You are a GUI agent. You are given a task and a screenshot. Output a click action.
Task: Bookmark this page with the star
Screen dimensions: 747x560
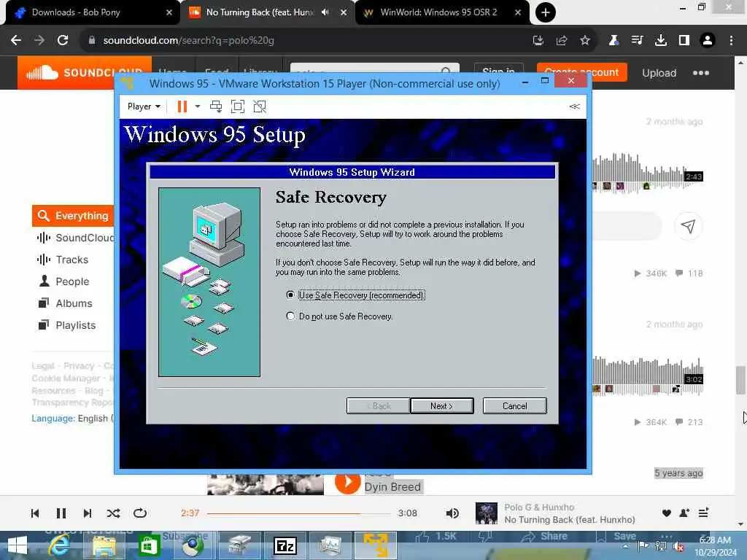pyautogui.click(x=585, y=41)
